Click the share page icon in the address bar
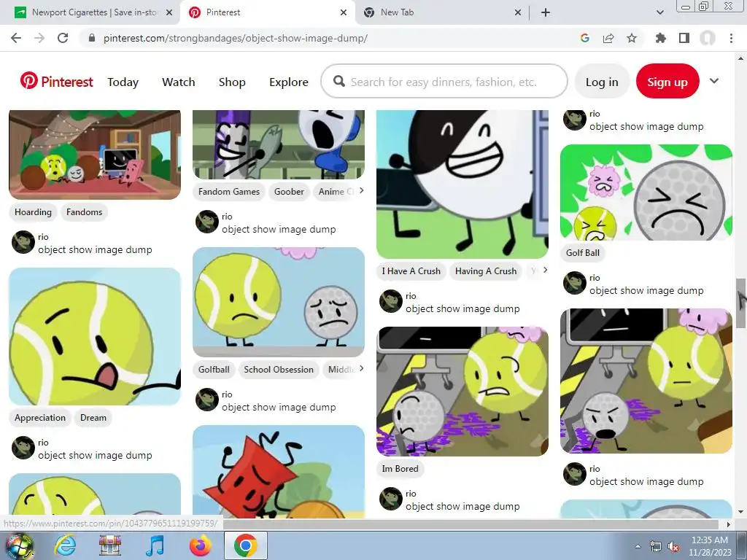This screenshot has height=560, width=747. click(608, 38)
